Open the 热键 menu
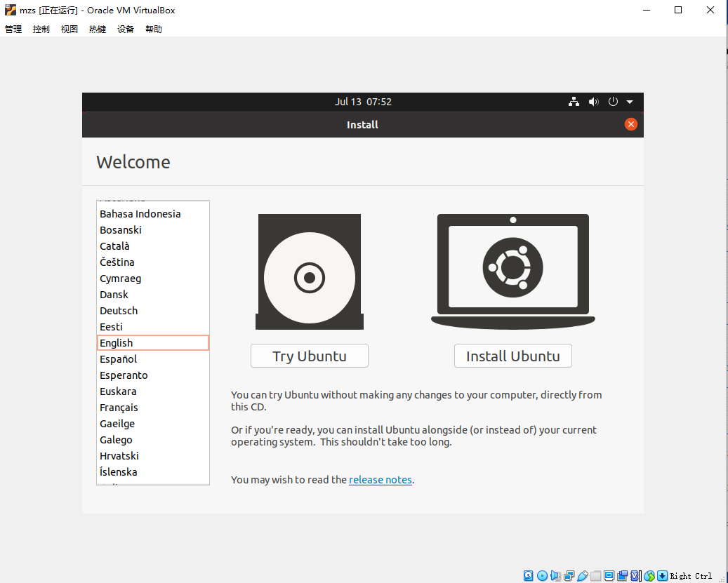Viewport: 728px width, 583px height. [x=98, y=29]
